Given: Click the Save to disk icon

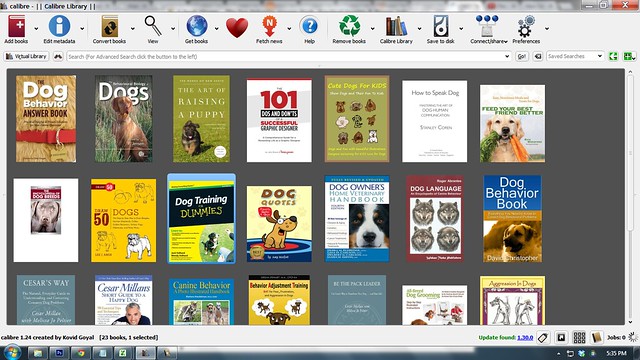Looking at the screenshot, I should coord(441,26).
